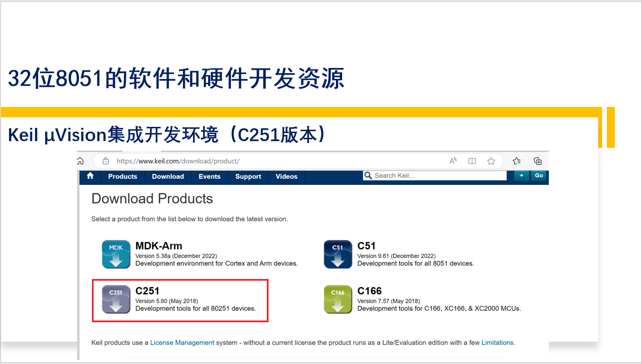This screenshot has width=641, height=364.
Task: Click the 'Select a product from the list' text
Action: [190, 219]
